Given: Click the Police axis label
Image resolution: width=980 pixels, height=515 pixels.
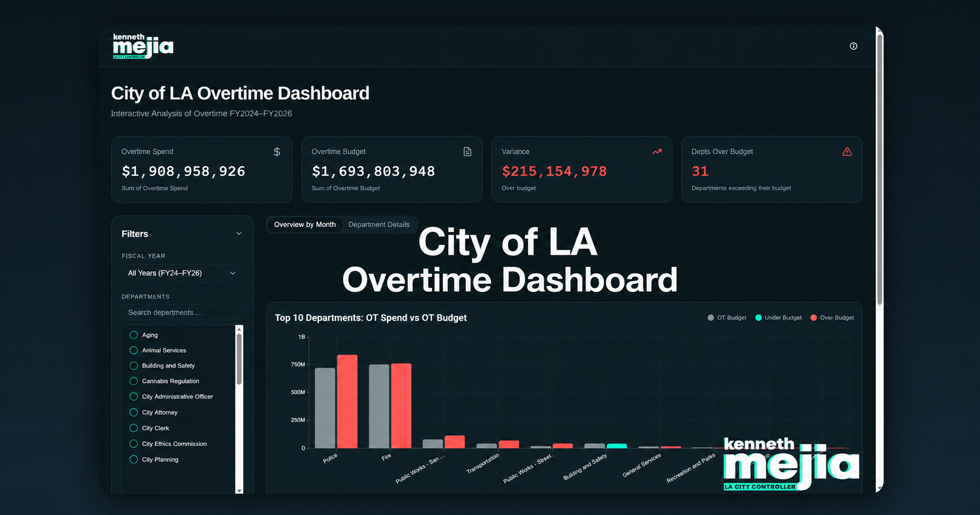Looking at the screenshot, I should point(330,458).
